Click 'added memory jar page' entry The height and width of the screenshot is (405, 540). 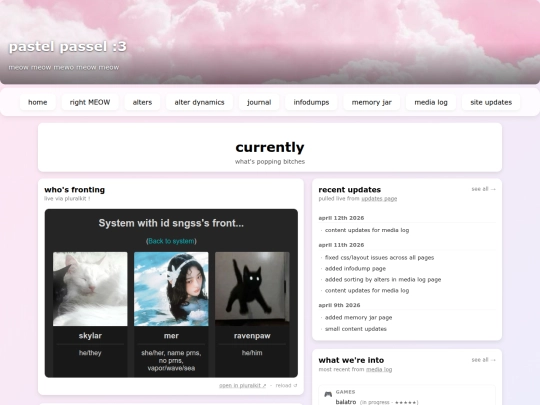pos(359,318)
